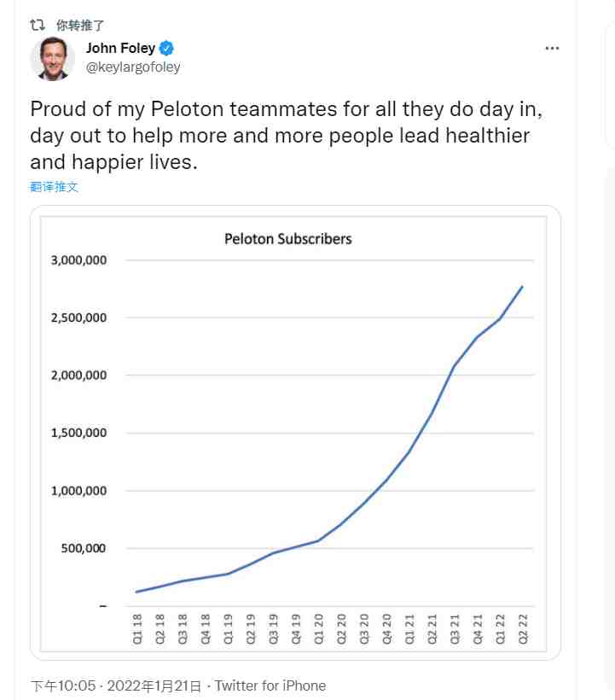Open the Peloton Subscribers chart image
This screenshot has height=700, width=615.
(x=295, y=432)
